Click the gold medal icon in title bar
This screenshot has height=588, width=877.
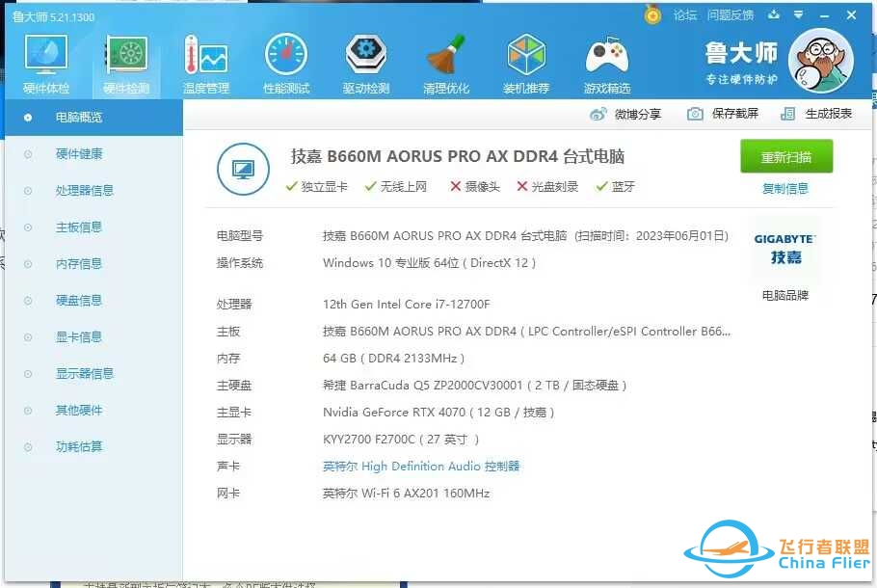(652, 14)
